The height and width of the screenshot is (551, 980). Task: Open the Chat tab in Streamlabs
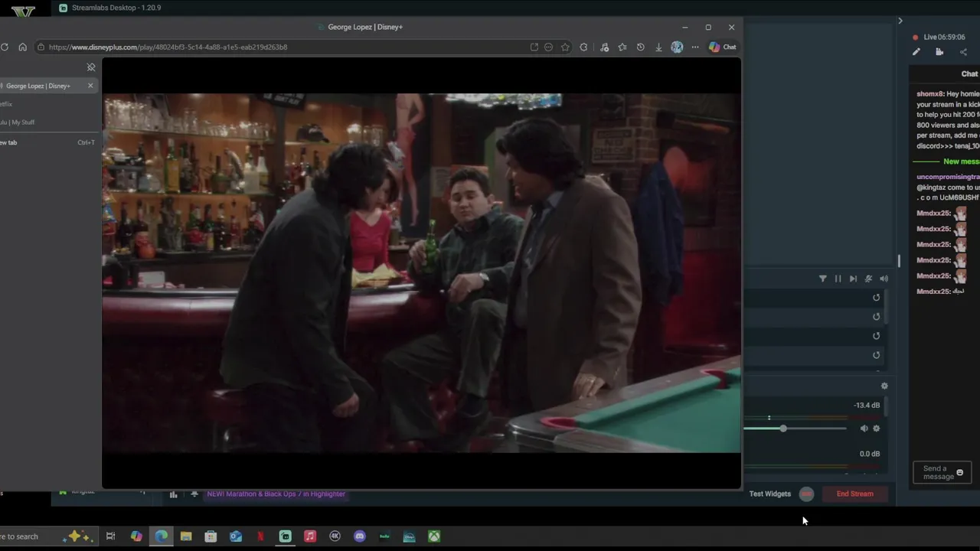(969, 73)
